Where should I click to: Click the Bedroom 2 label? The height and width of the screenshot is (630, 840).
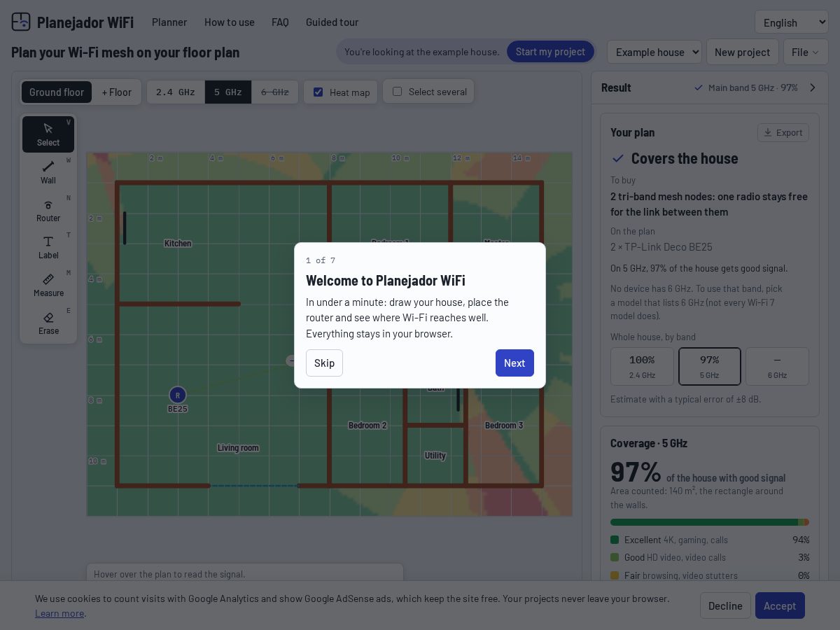(367, 426)
